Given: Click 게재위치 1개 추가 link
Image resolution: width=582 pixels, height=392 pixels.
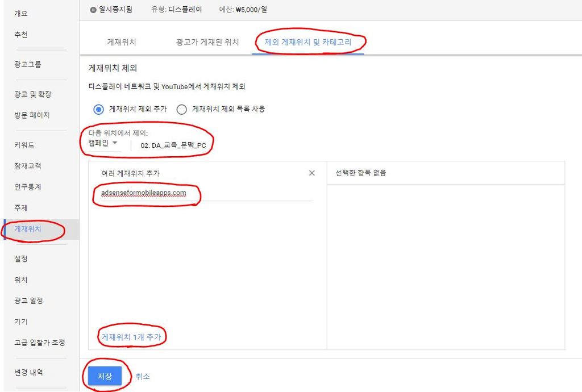Looking at the screenshot, I should pos(131,337).
